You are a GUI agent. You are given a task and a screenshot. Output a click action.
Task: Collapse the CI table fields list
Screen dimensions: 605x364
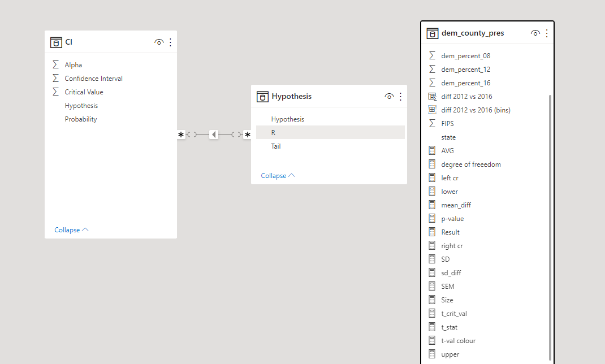[x=71, y=229]
